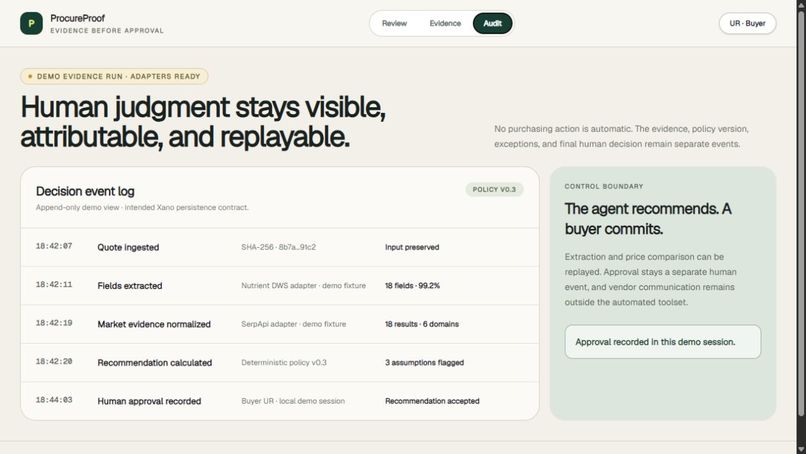Click SerpApi adapter · demo fixture
The image size is (806, 454).
(x=294, y=324)
